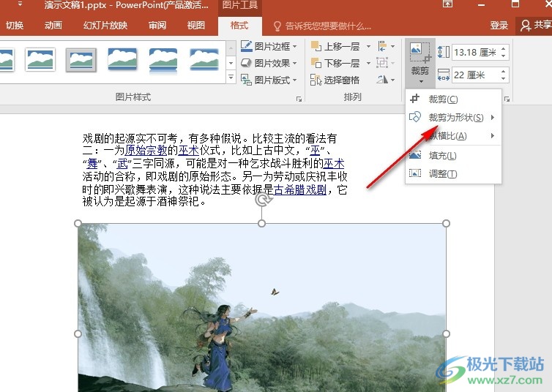Expand the picture styles gallery More button
The image size is (552, 392).
tap(231, 77)
